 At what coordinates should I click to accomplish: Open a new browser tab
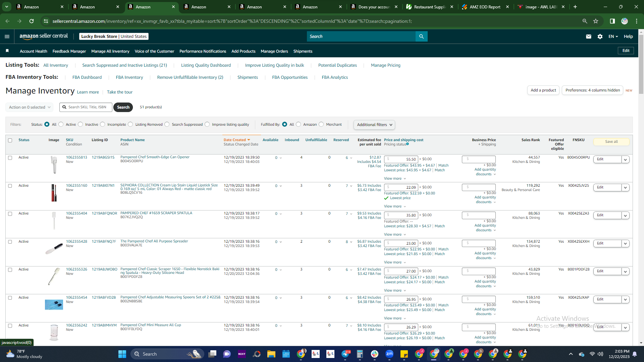click(575, 7)
